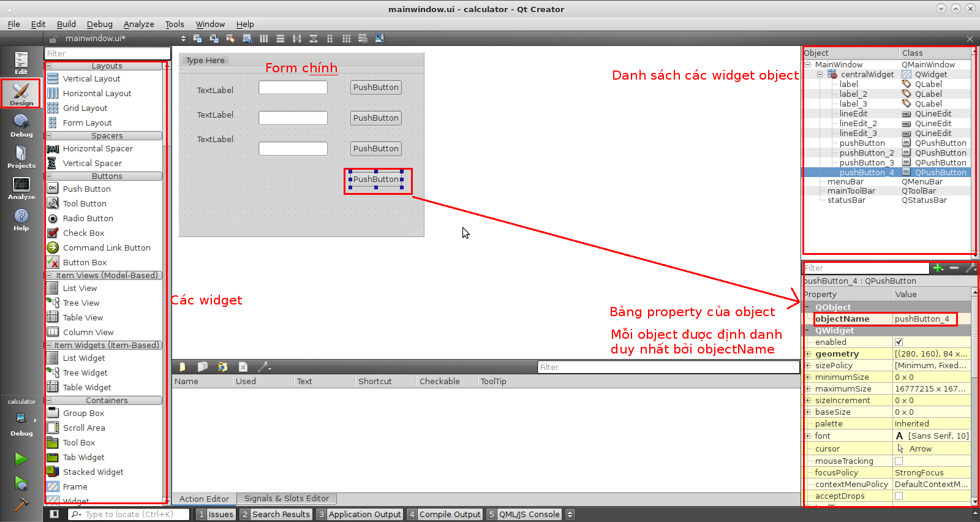Expand the geometry property
Viewport: 980px width, 522px height.
pyautogui.click(x=808, y=354)
